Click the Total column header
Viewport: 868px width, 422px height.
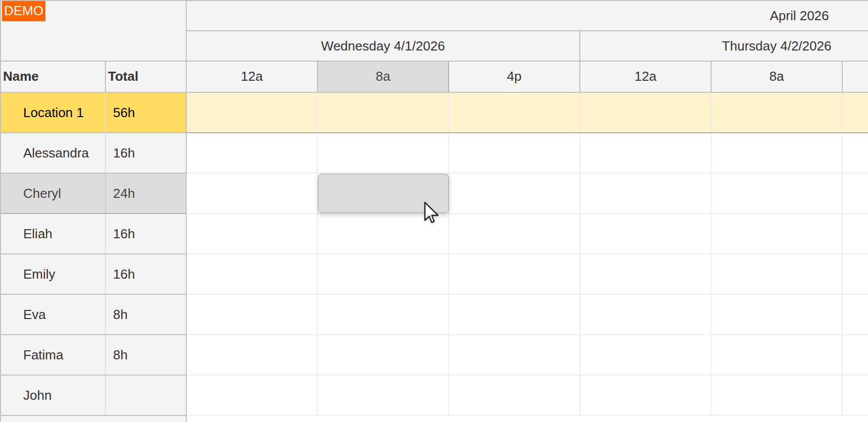click(x=122, y=76)
